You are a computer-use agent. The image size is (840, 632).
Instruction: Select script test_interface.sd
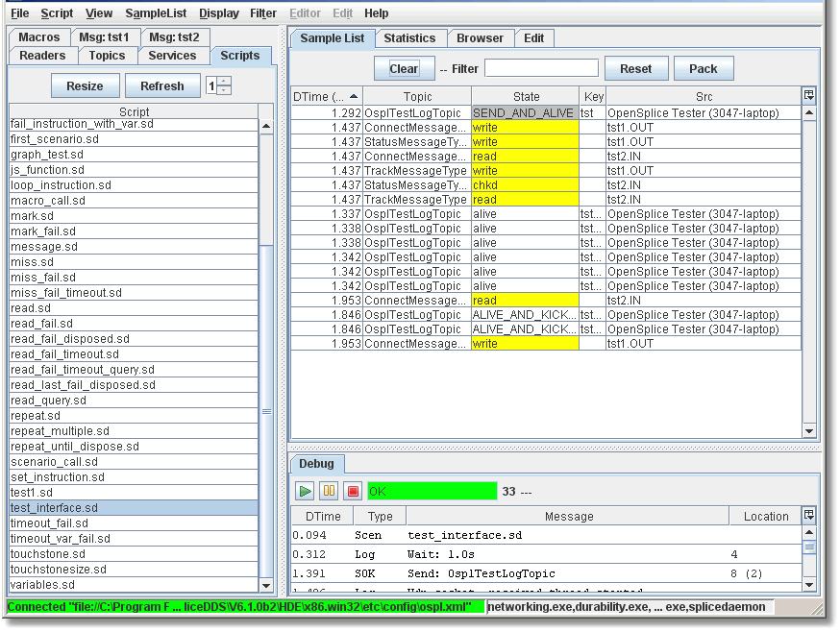134,508
